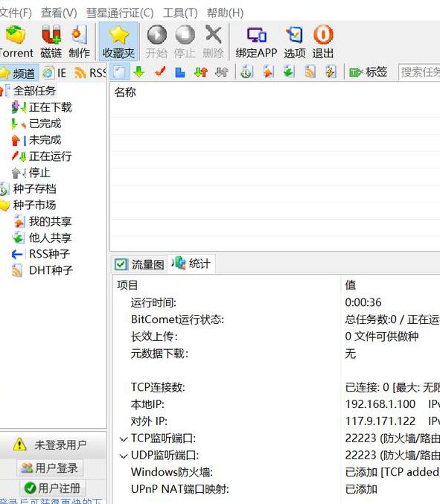The image size is (440, 504).
Task: Select 未完成 in the sidebar
Action: click(45, 140)
